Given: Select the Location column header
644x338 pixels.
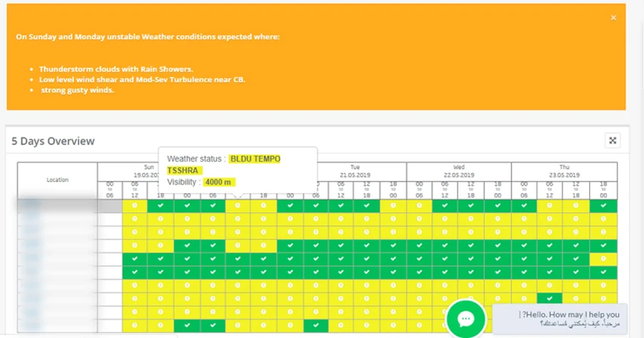Looking at the screenshot, I should tap(57, 180).
